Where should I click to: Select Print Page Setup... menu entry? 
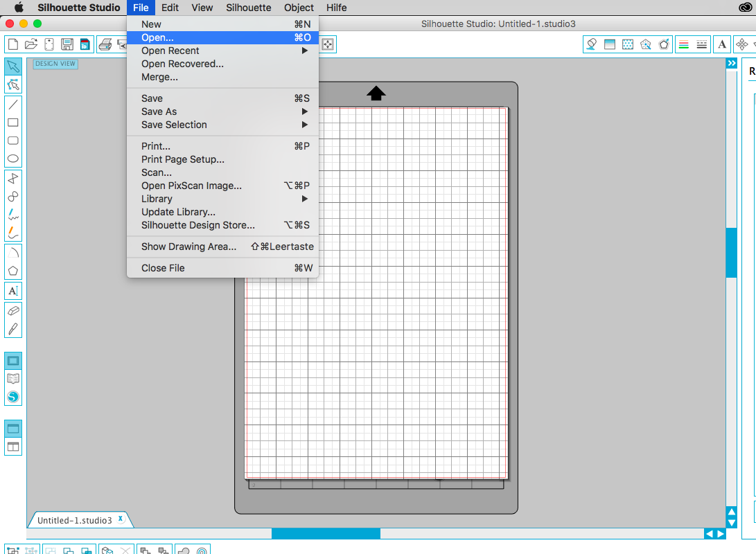coord(222,159)
